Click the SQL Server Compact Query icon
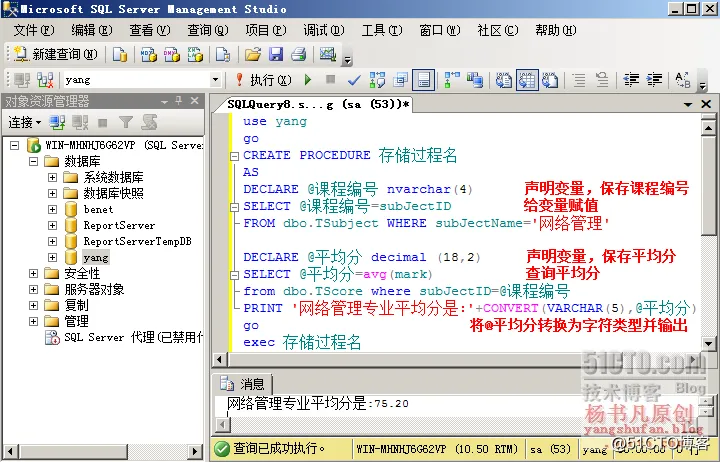 coord(223,54)
